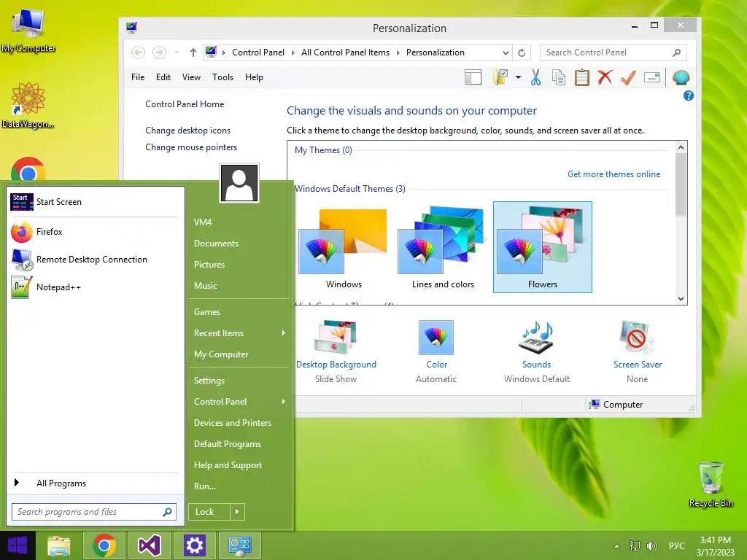
Task: Click the red X Delete toolbar icon
Action: point(605,77)
